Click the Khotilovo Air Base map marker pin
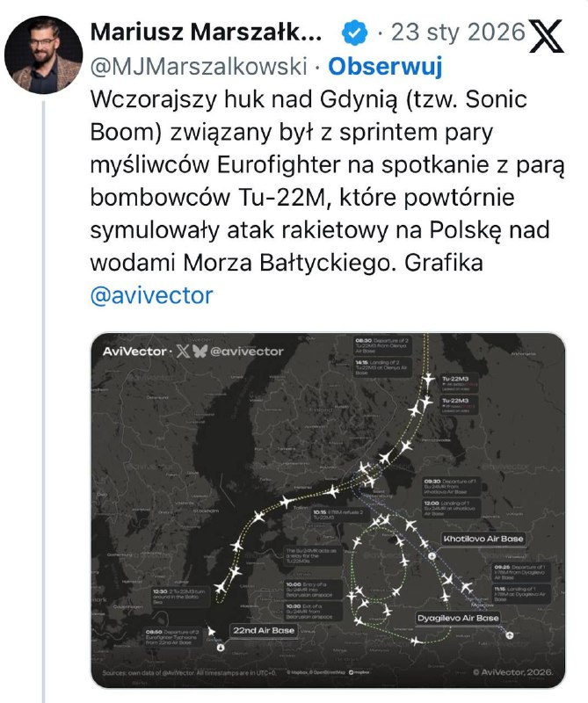 (x=431, y=555)
